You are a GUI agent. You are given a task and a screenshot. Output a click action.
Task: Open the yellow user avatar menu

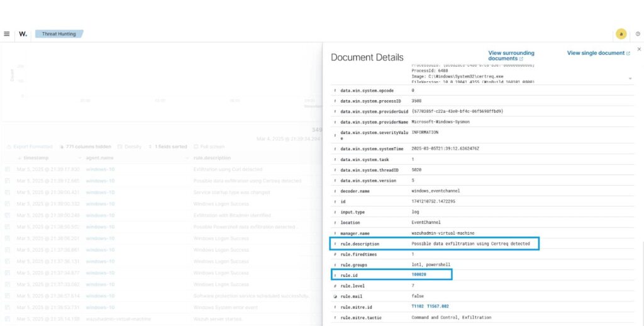[621, 34]
